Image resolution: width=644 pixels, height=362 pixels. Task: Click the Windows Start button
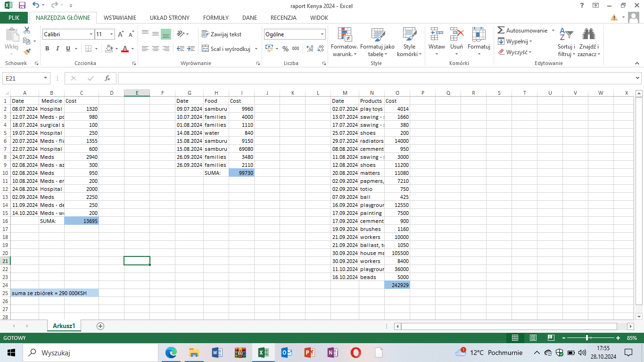click(11, 352)
